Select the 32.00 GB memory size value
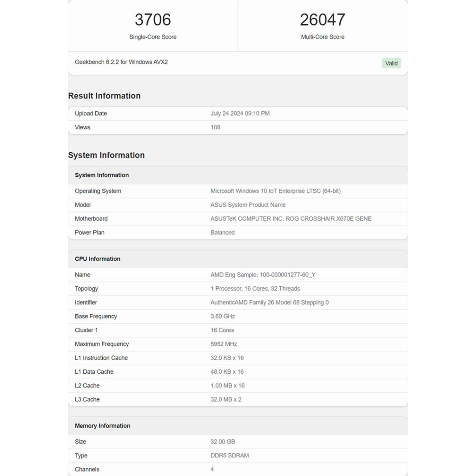 pyautogui.click(x=223, y=442)
